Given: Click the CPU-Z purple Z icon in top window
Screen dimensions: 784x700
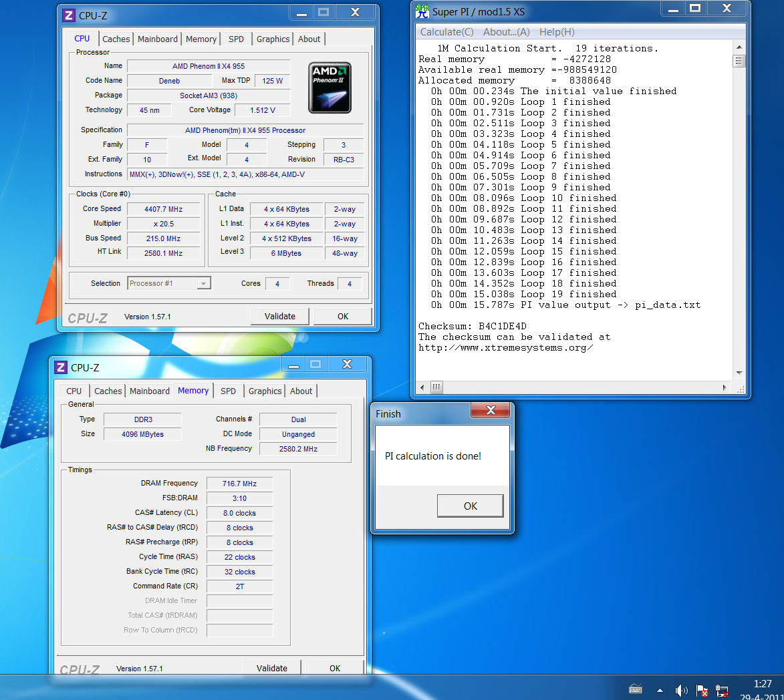Looking at the screenshot, I should coord(68,15).
